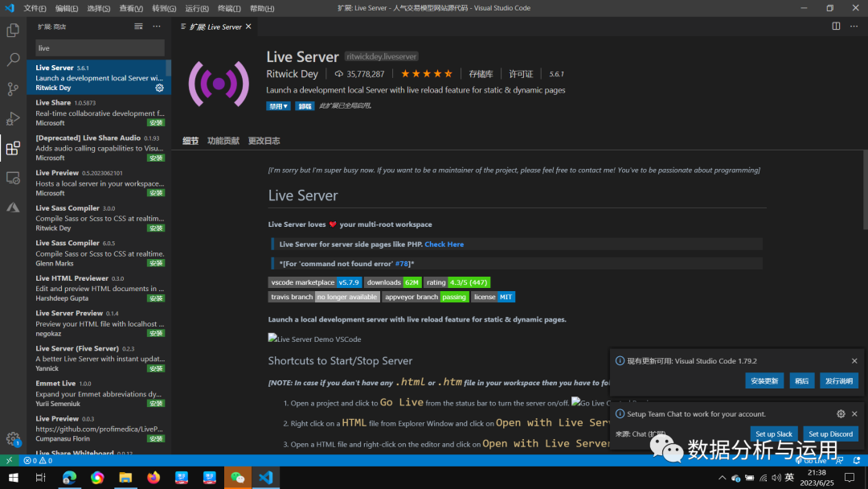
Task: Open the Explorer view in activity bar
Action: pos(13,31)
